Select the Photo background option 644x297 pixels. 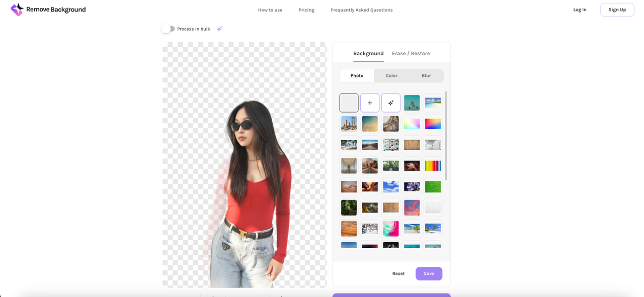point(357,76)
